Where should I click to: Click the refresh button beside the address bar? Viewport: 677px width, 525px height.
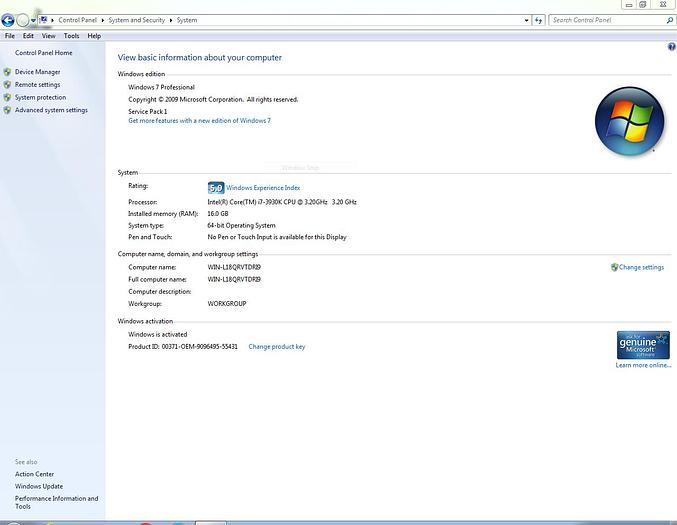pos(538,19)
